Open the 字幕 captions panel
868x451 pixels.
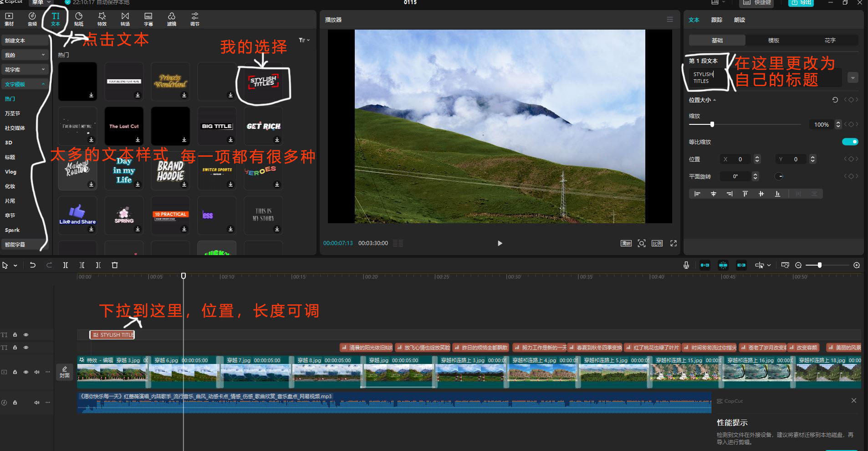(x=148, y=19)
